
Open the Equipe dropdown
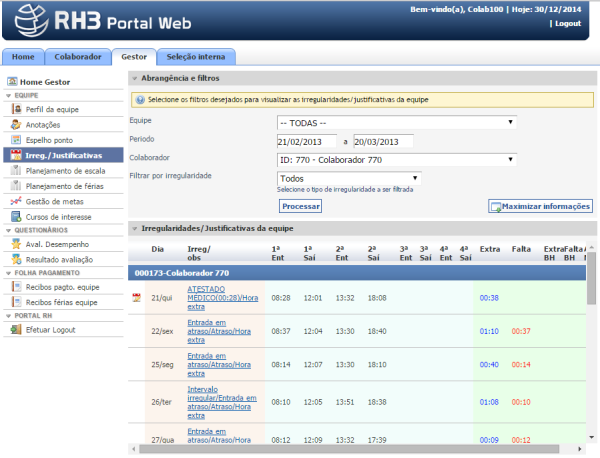pos(397,122)
